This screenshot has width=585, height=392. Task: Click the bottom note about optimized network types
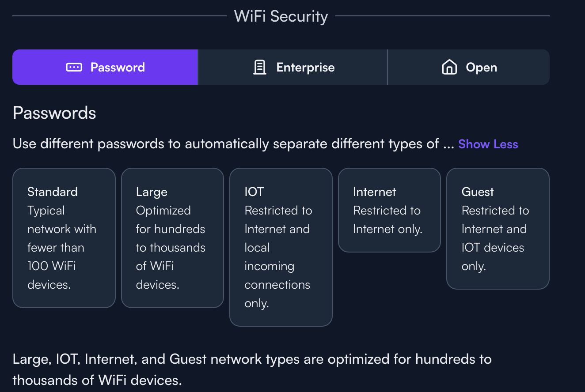252,369
